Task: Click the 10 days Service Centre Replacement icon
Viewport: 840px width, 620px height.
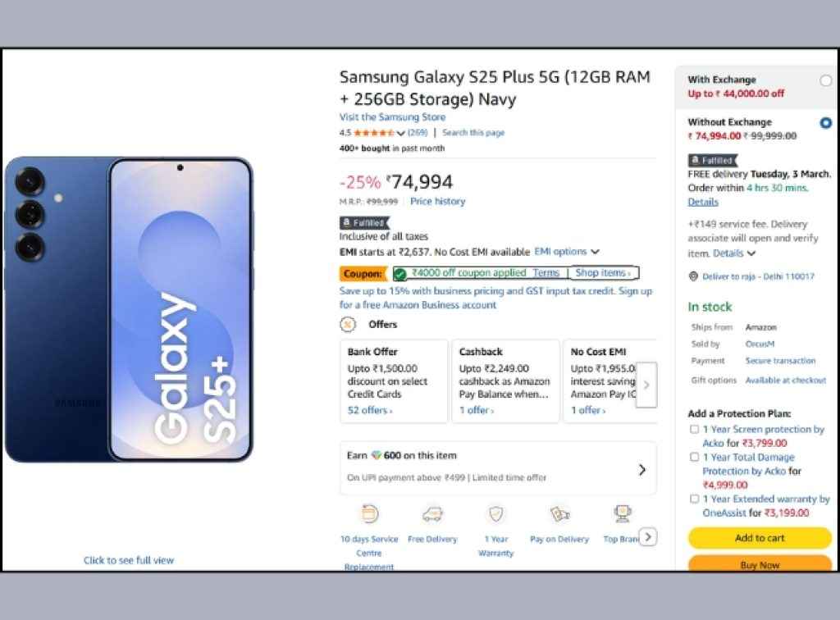Action: (x=368, y=513)
